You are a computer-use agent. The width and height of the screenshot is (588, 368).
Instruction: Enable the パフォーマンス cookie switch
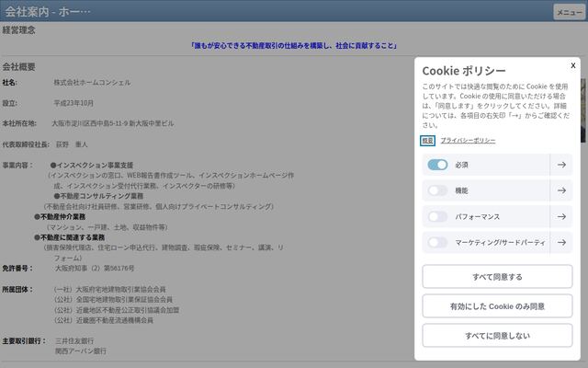point(437,217)
